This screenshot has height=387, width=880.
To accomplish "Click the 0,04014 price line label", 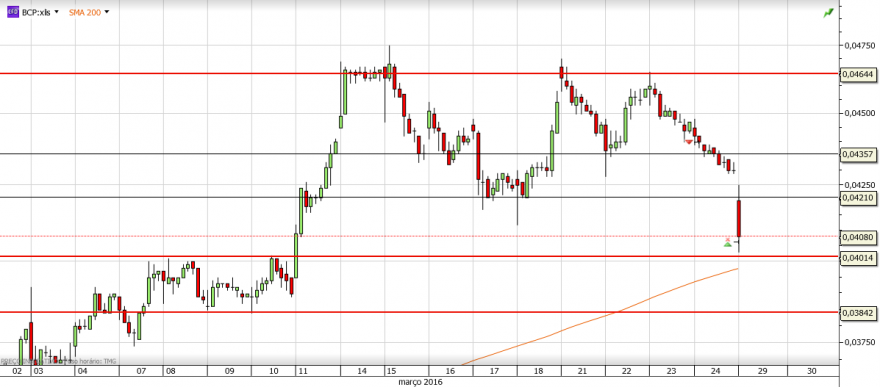I will tap(858, 257).
